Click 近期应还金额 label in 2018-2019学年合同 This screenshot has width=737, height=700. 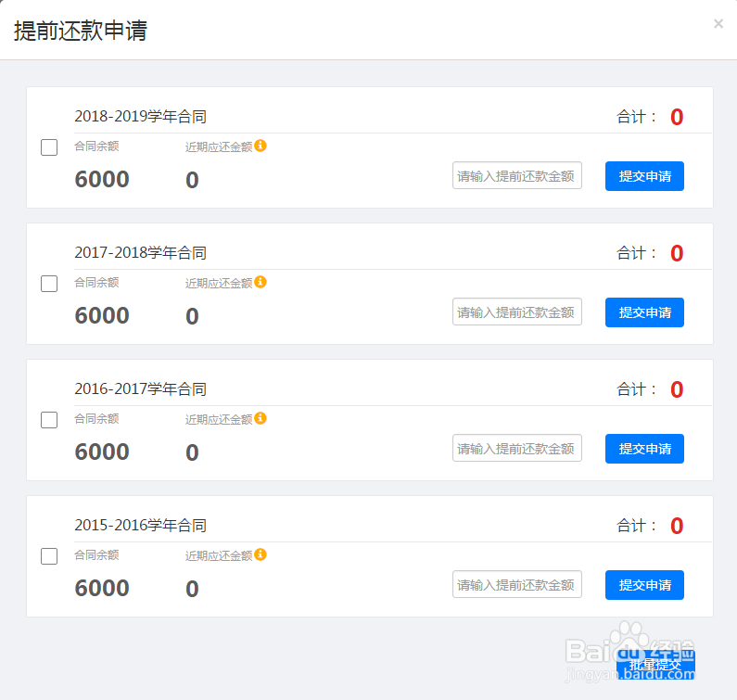click(x=219, y=146)
